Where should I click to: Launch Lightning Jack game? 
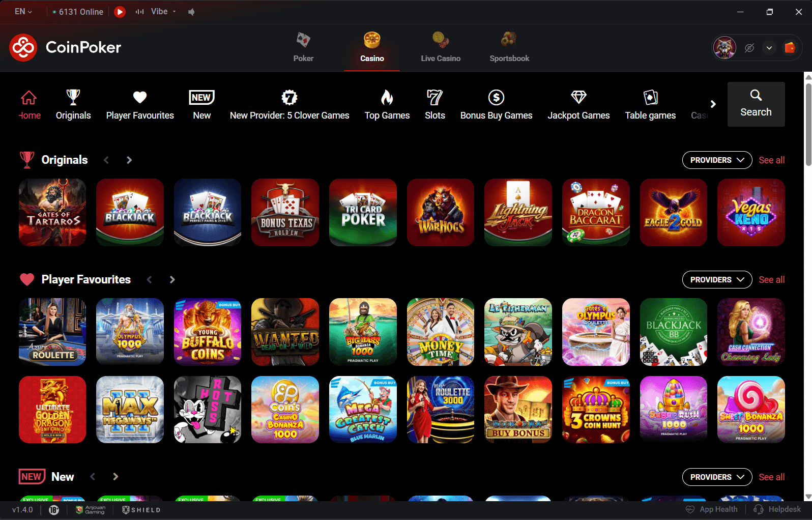click(518, 212)
